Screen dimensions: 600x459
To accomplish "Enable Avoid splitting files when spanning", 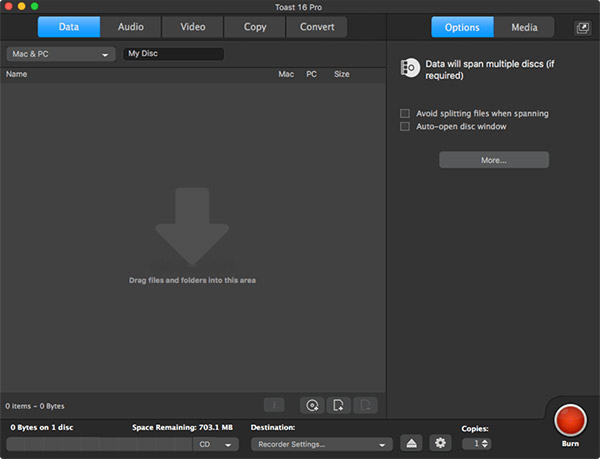I will point(405,114).
